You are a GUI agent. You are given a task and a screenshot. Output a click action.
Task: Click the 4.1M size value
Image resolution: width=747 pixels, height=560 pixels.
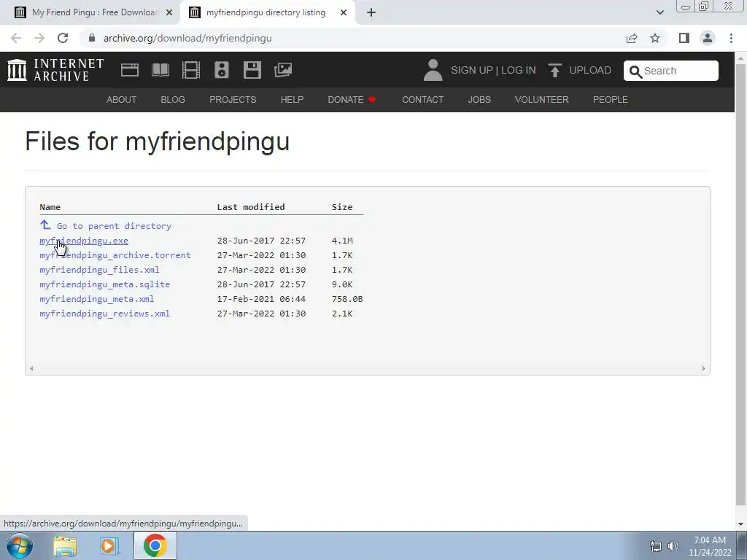(342, 241)
